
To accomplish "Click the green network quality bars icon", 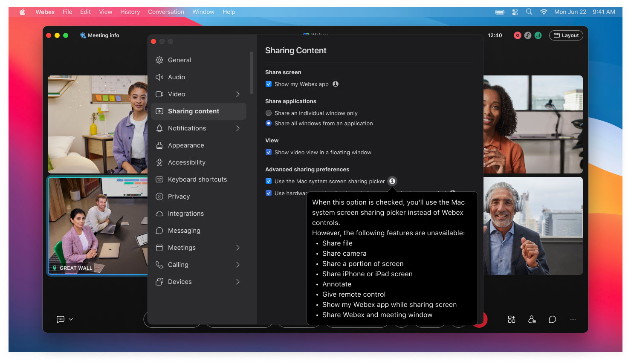I will pyautogui.click(x=538, y=35).
